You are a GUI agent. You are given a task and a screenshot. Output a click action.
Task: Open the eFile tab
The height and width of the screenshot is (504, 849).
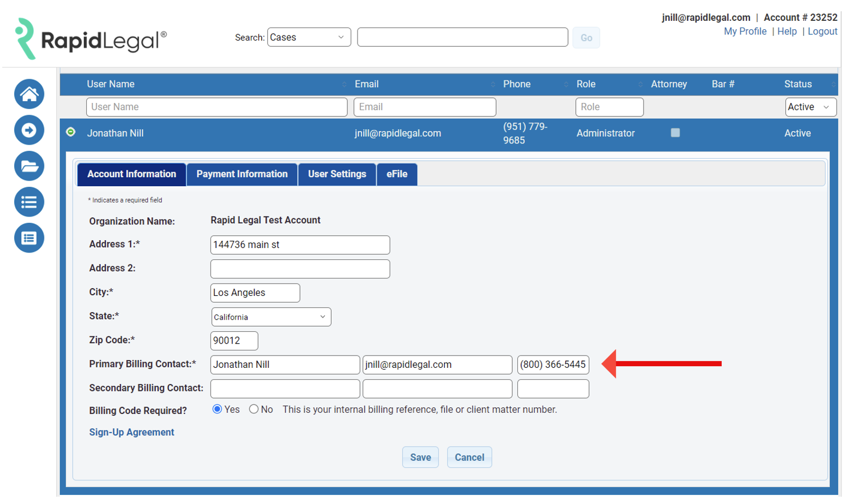pyautogui.click(x=397, y=174)
